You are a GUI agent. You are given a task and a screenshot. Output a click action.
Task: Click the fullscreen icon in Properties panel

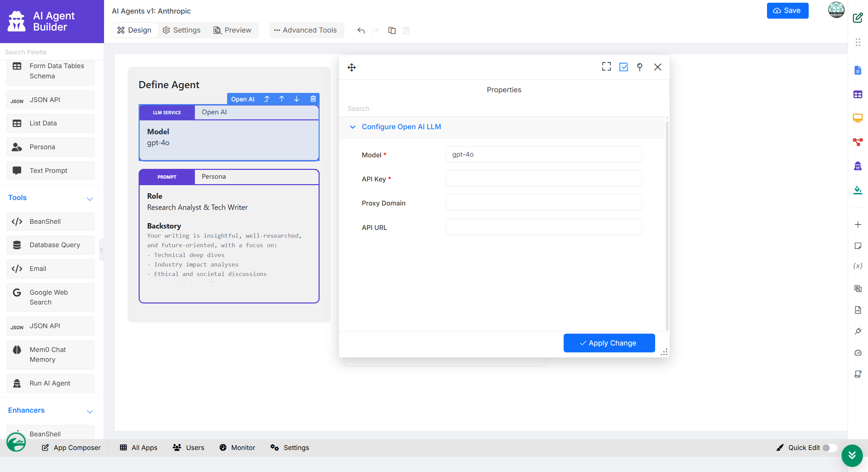[x=606, y=67]
